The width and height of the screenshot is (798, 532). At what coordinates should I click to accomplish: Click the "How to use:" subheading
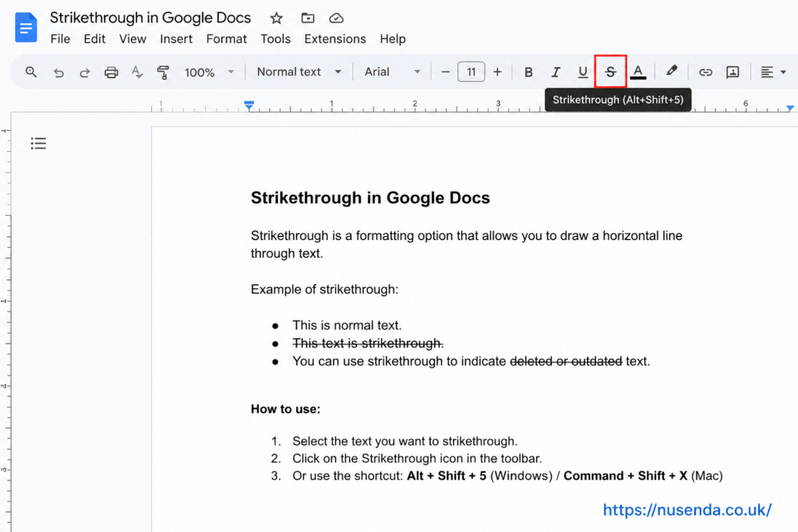point(285,410)
